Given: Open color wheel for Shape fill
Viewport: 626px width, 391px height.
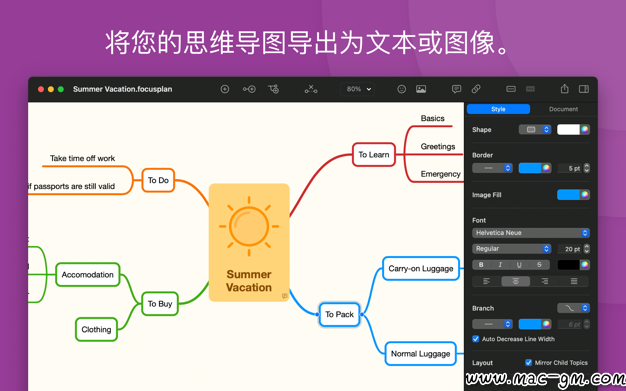Looking at the screenshot, I should [x=585, y=129].
